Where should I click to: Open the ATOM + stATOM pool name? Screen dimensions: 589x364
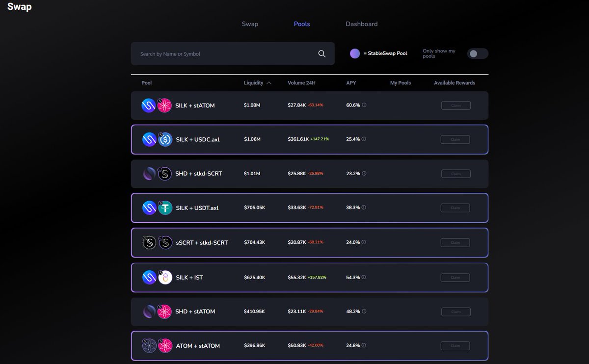tap(198, 346)
